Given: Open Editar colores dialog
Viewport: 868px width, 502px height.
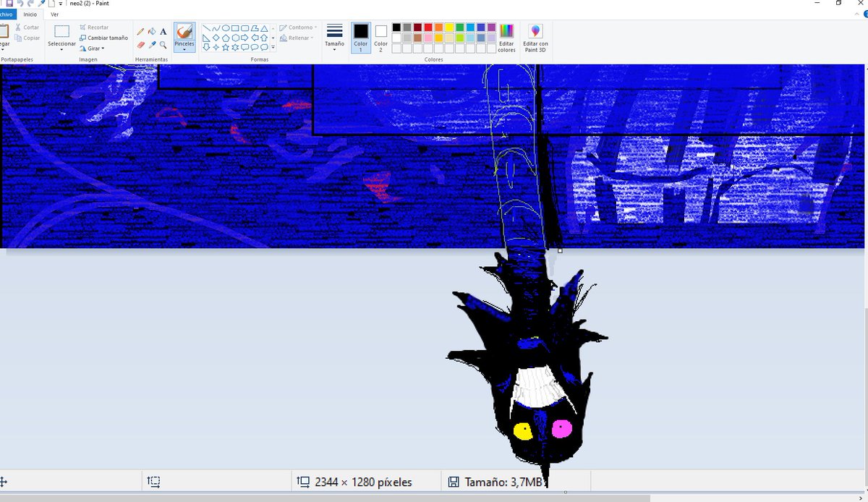Looking at the screenshot, I should click(506, 38).
